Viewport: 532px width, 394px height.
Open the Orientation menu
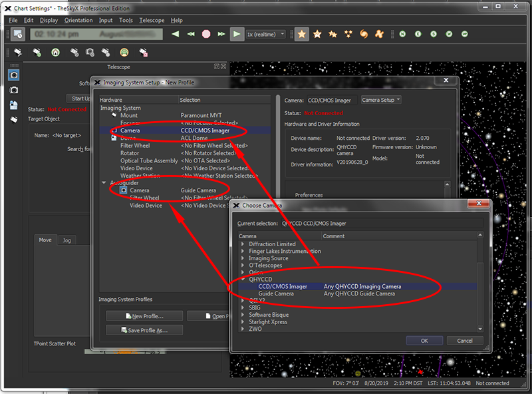tap(78, 21)
